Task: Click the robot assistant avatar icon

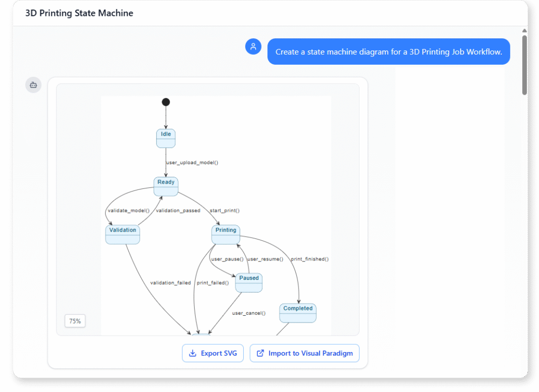Action: [33, 85]
